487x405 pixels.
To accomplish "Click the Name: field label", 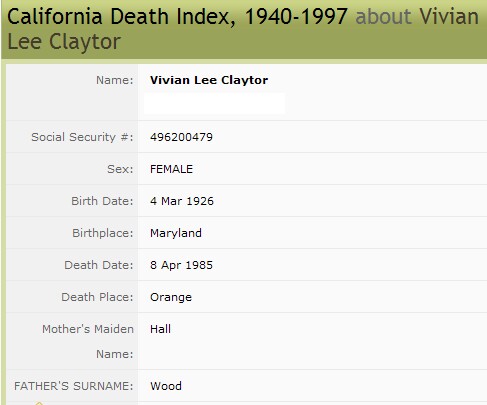I will (115, 80).
